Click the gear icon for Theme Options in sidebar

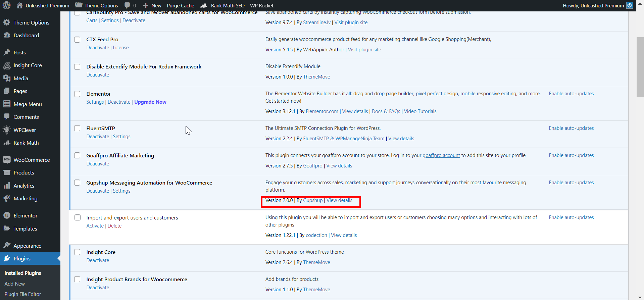click(x=7, y=22)
